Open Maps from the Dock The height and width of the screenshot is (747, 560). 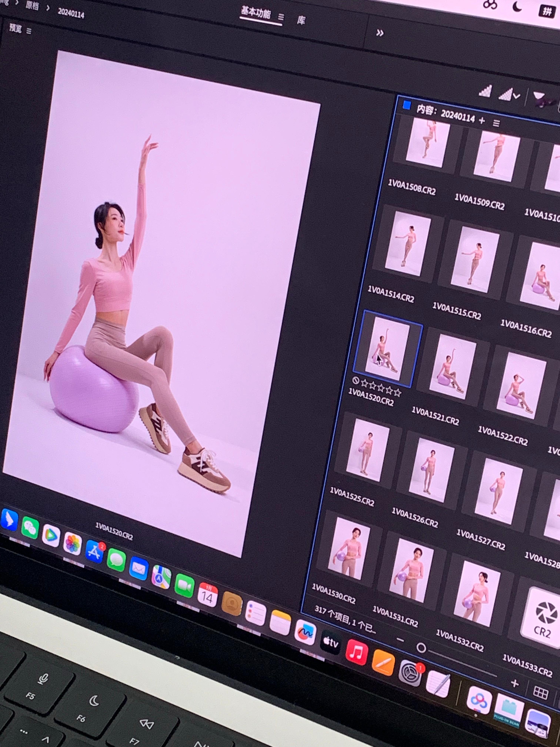point(161,577)
